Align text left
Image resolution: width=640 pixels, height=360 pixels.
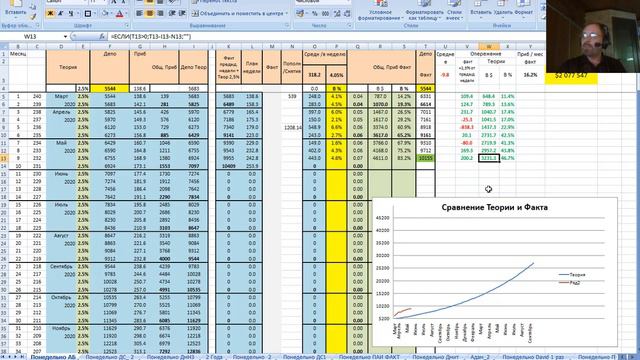[139, 13]
